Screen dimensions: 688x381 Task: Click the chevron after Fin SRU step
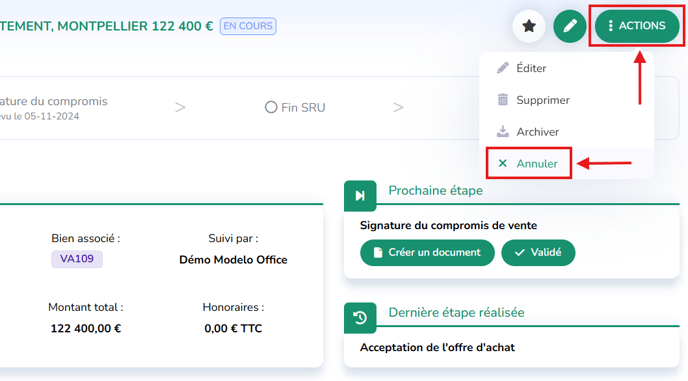click(398, 107)
